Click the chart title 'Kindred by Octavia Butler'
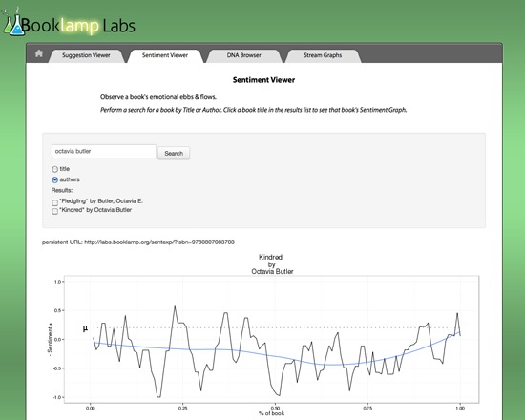This screenshot has height=420, width=525. pyautogui.click(x=272, y=264)
